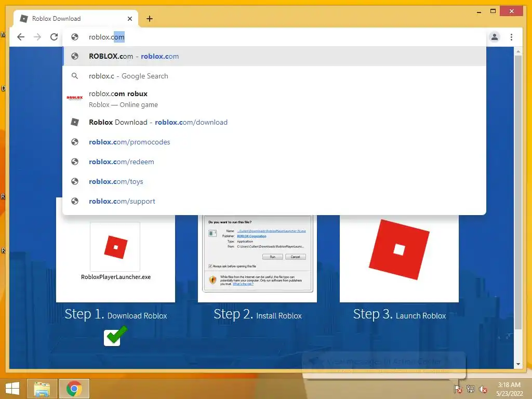Click the magnifier icon next to roblox.c search
Image resolution: width=532 pixels, height=399 pixels.
coord(75,76)
